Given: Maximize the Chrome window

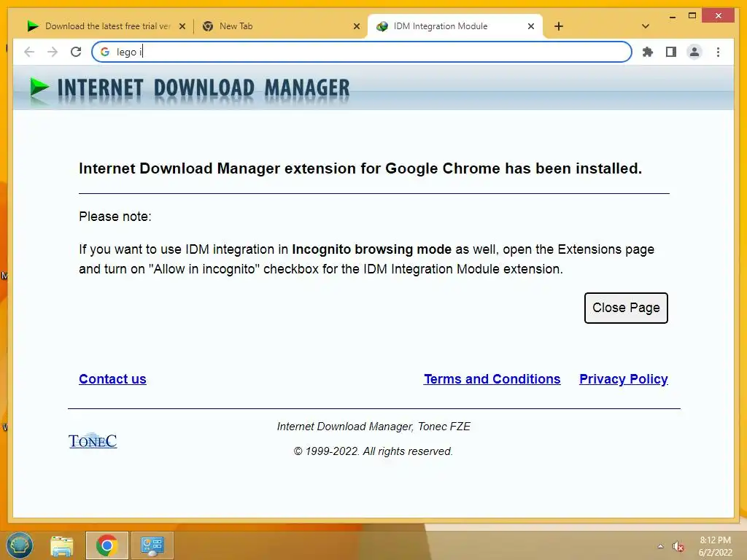Looking at the screenshot, I should point(692,16).
